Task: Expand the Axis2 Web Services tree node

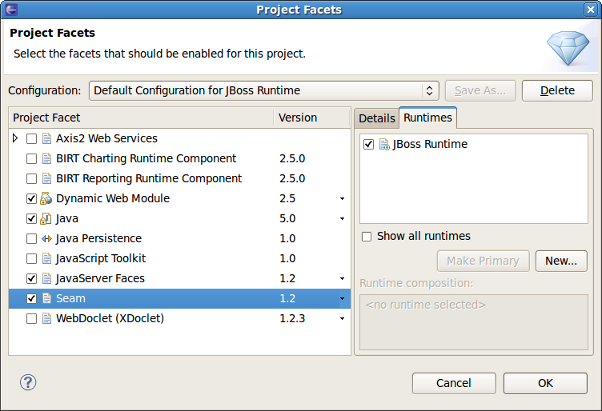Action: [15, 138]
